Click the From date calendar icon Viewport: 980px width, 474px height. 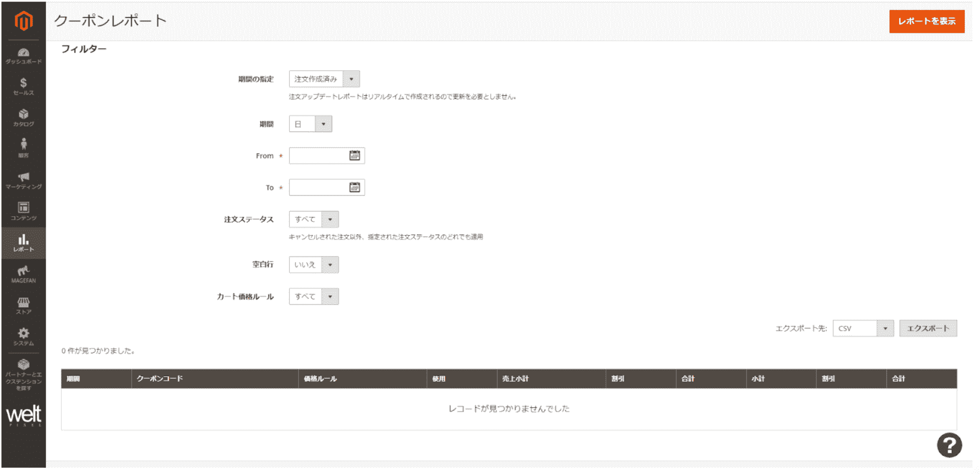click(355, 155)
